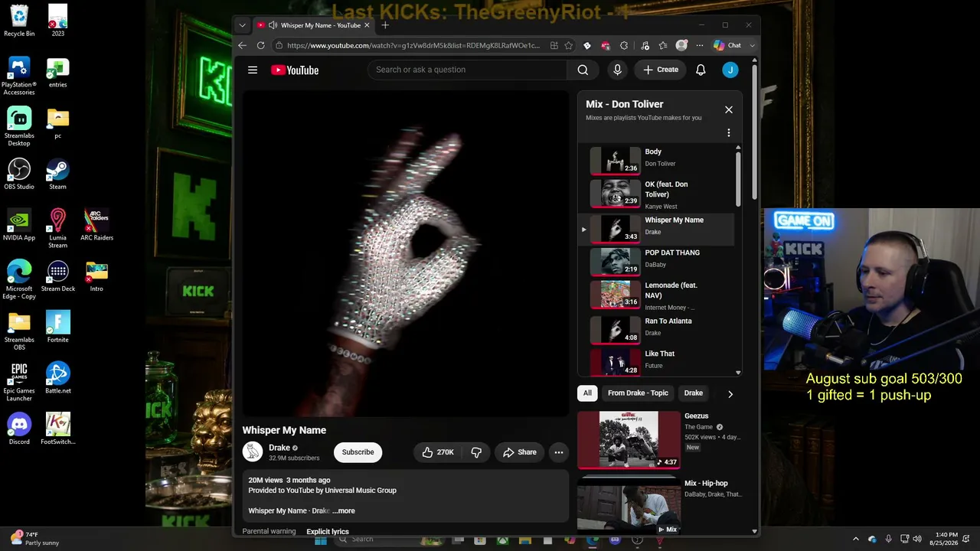This screenshot has height=551, width=980.
Task: Add this page to favorites star
Action: (x=569, y=45)
